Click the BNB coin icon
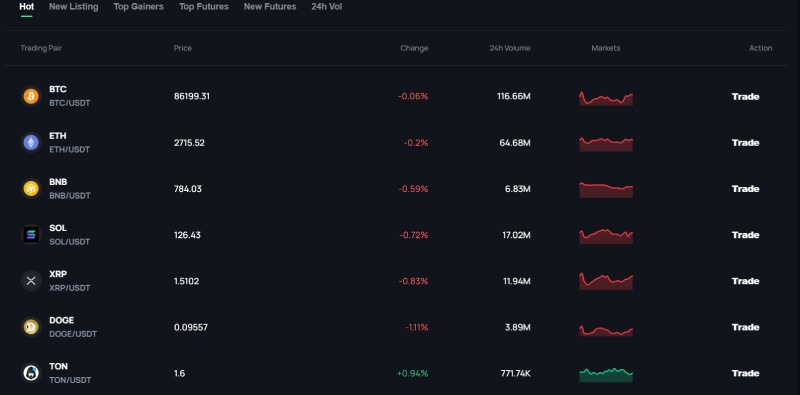 pos(31,188)
